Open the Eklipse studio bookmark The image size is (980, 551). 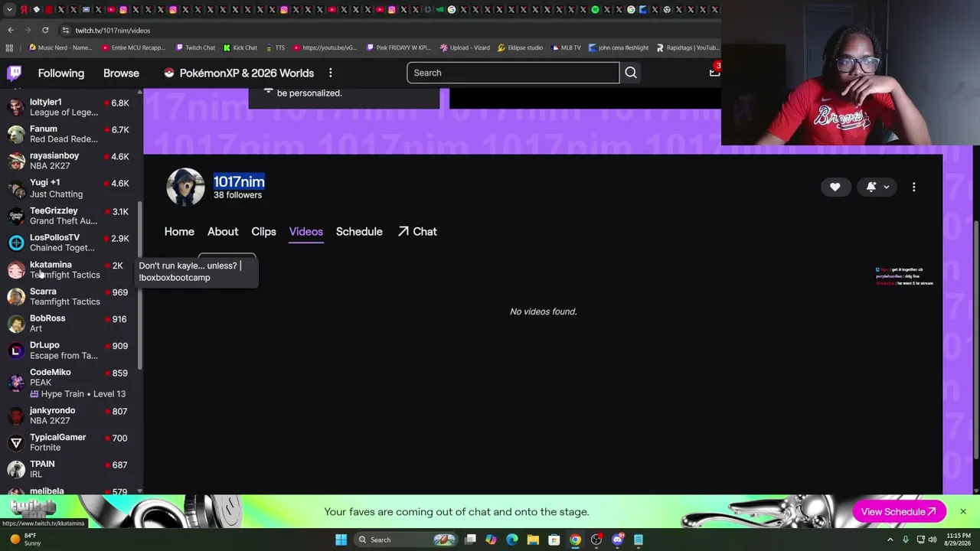[520, 47]
